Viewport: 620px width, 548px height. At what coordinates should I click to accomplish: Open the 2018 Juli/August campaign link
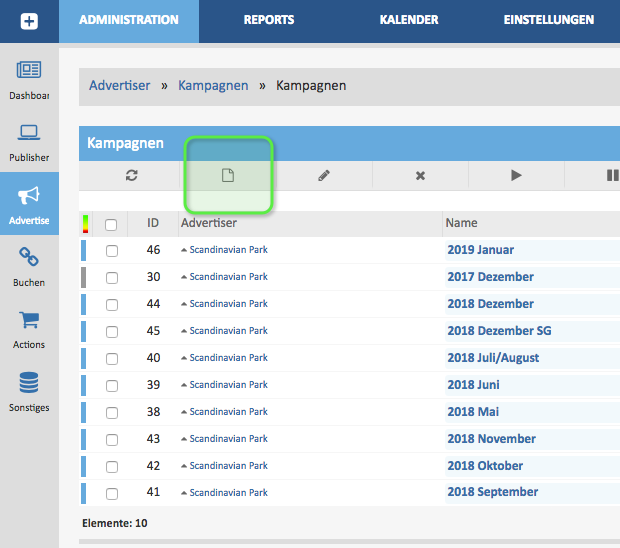coord(493,358)
